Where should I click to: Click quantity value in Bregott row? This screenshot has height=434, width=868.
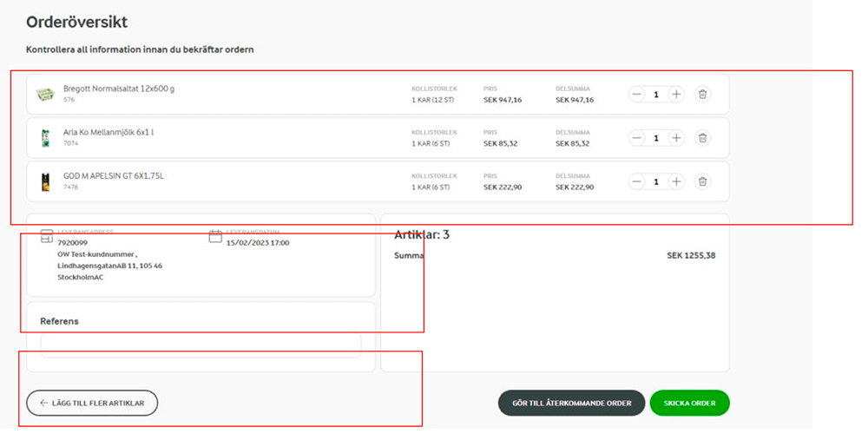tap(656, 95)
